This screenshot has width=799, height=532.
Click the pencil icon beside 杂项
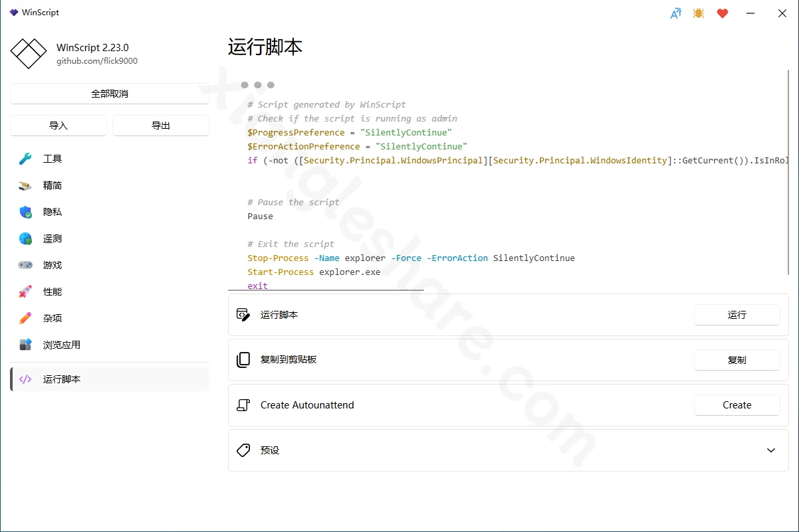(x=25, y=318)
